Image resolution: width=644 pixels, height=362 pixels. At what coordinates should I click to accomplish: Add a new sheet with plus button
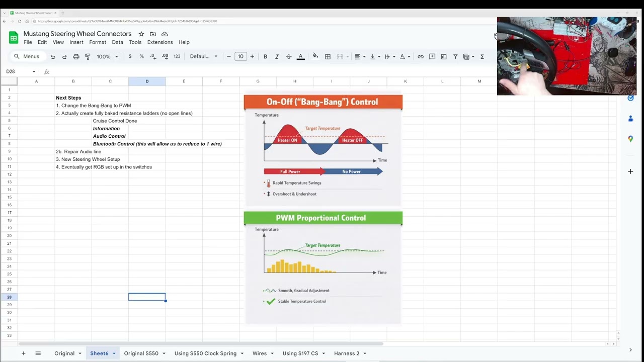[x=23, y=353]
